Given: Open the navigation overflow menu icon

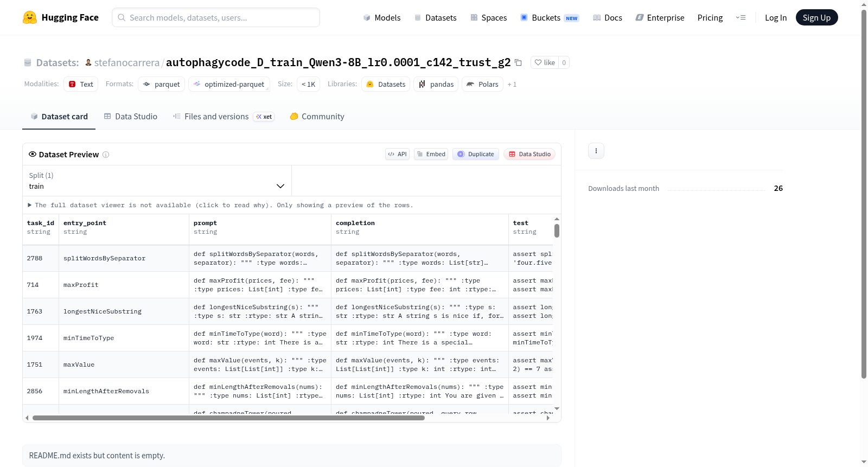Looking at the screenshot, I should [741, 17].
